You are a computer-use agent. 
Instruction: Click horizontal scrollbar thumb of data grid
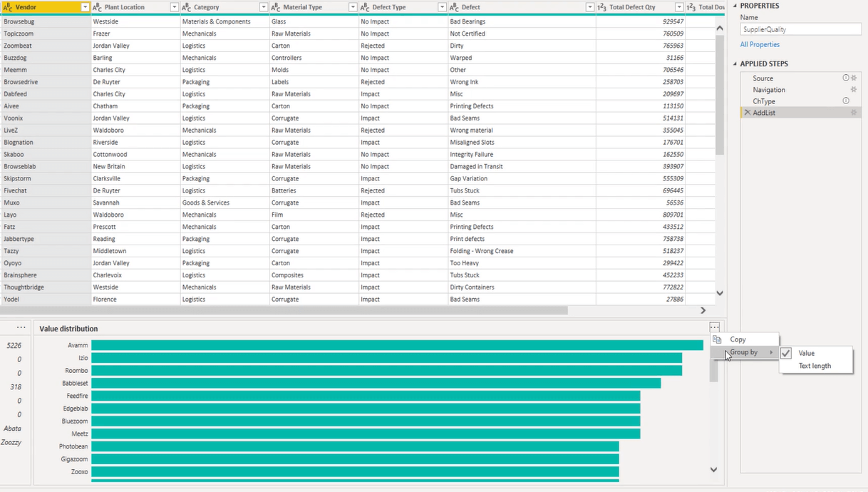[x=284, y=310]
